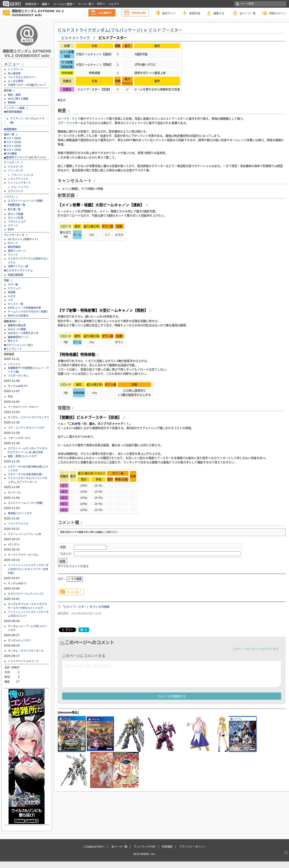Click pencil edit icon beside 掲示板
The image size is (289, 868).
pos(14,90)
